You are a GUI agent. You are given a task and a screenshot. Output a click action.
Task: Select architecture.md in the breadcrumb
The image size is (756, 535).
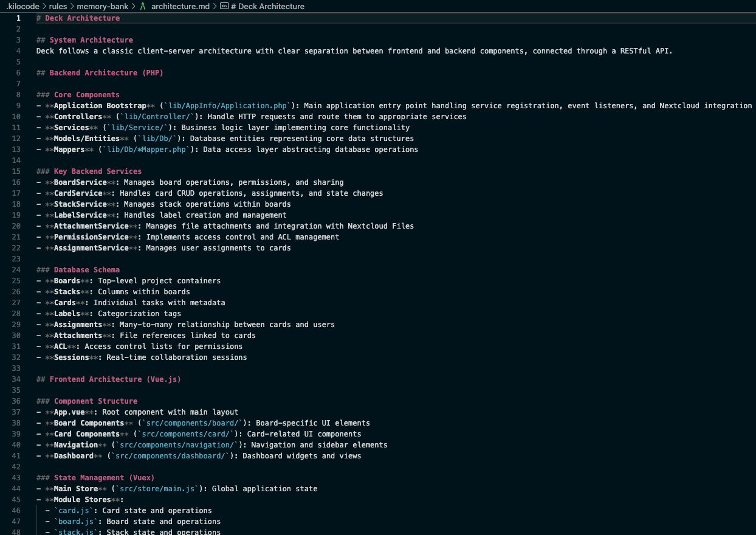tap(180, 6)
